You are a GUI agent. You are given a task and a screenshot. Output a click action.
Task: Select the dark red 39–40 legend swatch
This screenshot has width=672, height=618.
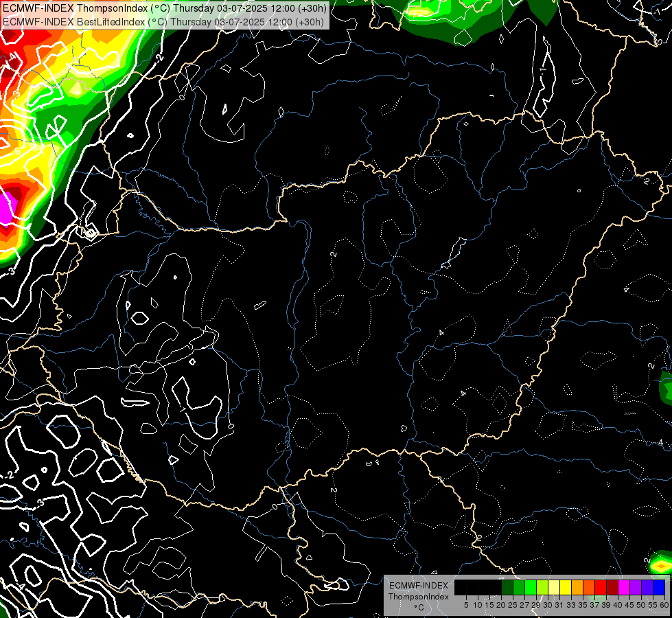tap(612, 587)
